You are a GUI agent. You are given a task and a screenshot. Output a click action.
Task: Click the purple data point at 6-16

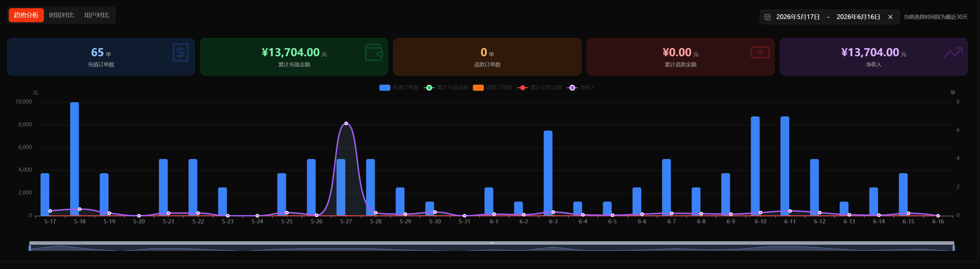pos(938,216)
